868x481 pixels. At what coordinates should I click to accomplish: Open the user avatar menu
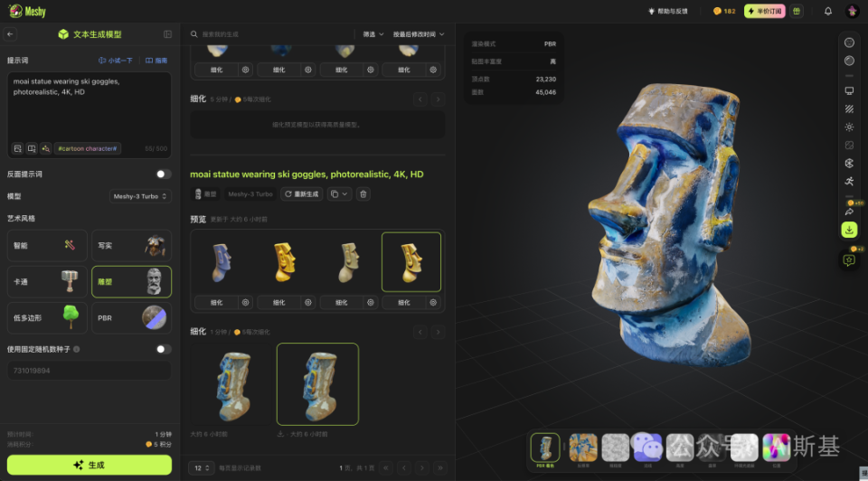tap(852, 11)
